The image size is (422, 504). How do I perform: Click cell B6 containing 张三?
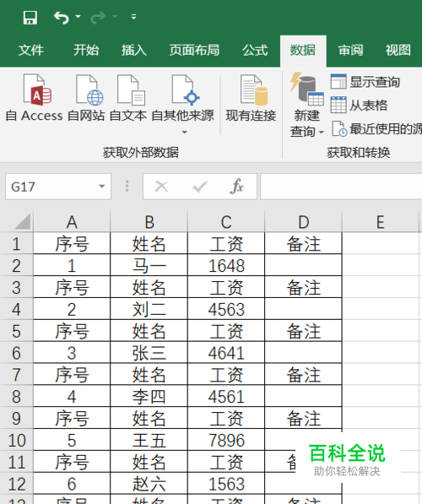[149, 353]
